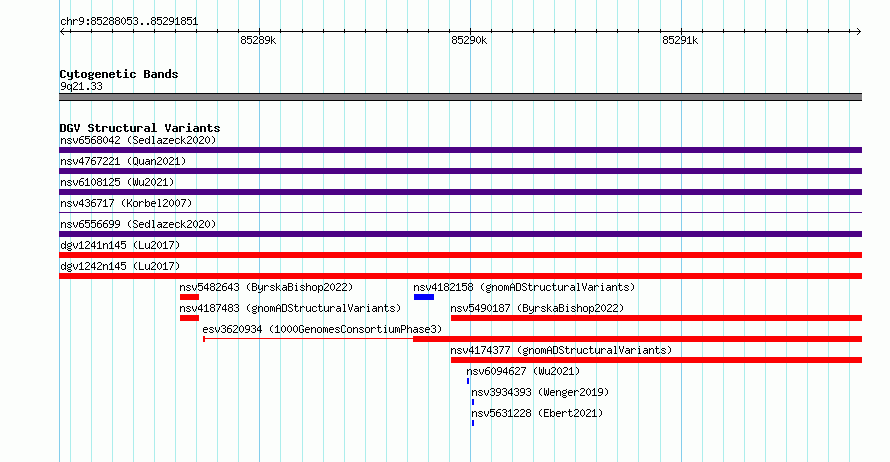Screen dimensions: 890x462
Task: Click the thick red bar of esv3620934
Action: [x=637, y=339]
